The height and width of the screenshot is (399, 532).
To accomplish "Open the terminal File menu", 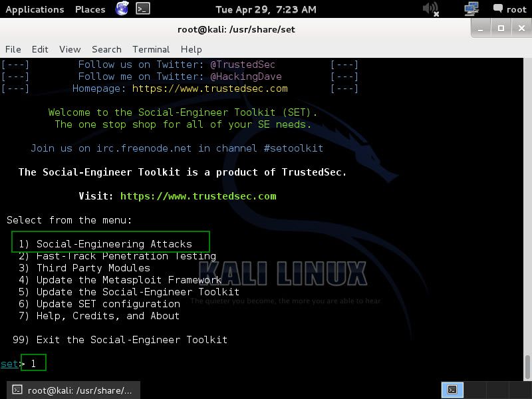I will (13, 49).
